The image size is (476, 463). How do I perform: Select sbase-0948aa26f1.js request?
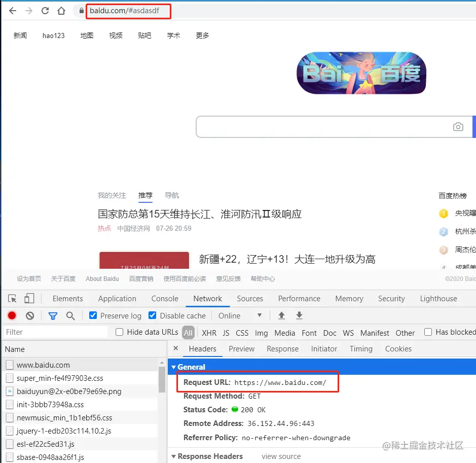click(x=81, y=457)
